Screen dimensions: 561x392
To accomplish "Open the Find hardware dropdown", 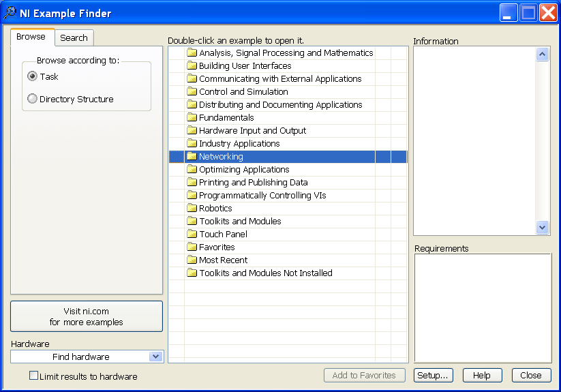I will click(x=155, y=357).
